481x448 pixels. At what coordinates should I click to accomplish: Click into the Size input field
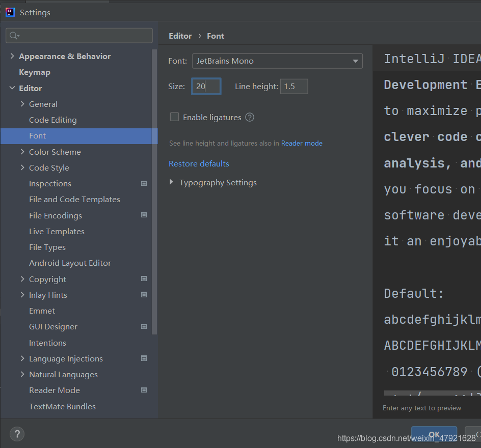click(206, 87)
